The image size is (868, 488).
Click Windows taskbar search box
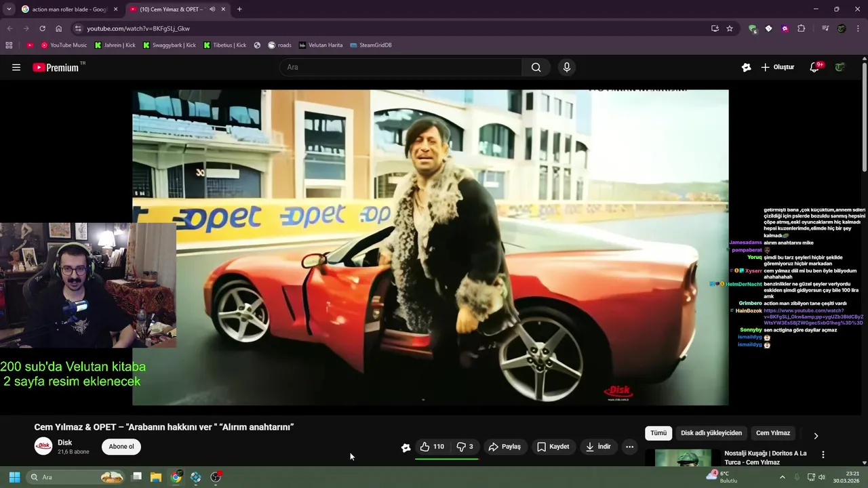[76, 477]
